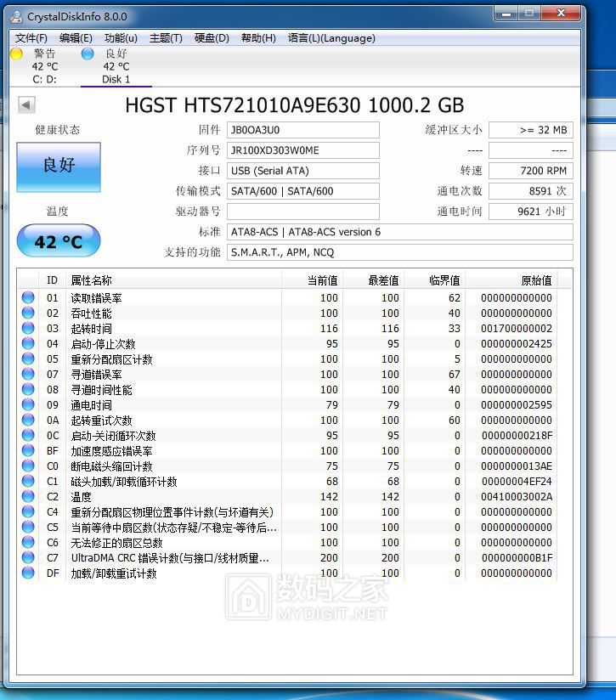Click raw value 0000000000B1F in C7 row
The width and height of the screenshot is (616, 700).
pyautogui.click(x=517, y=557)
